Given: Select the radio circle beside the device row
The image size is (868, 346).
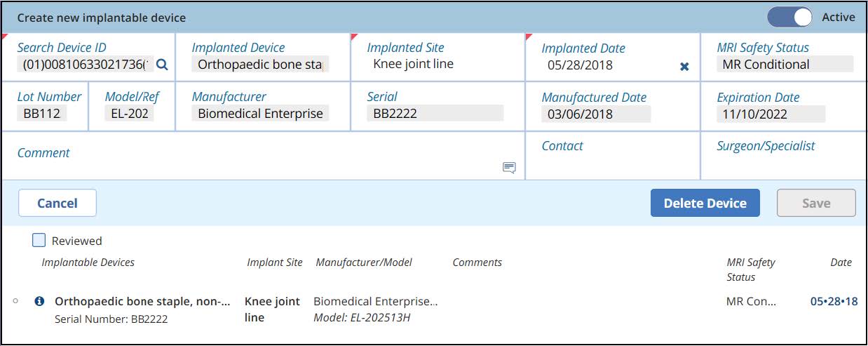Looking at the screenshot, I should [15, 301].
